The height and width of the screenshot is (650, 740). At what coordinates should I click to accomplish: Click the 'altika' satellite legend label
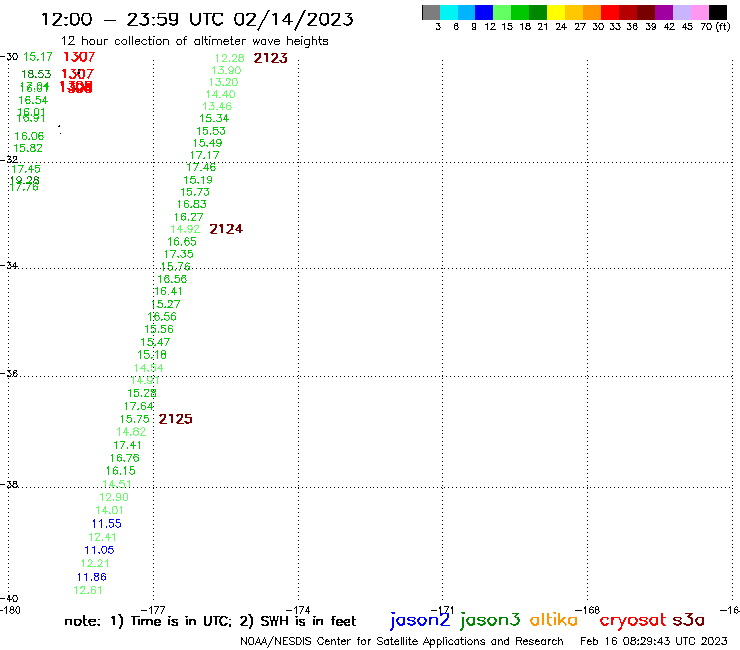click(554, 620)
